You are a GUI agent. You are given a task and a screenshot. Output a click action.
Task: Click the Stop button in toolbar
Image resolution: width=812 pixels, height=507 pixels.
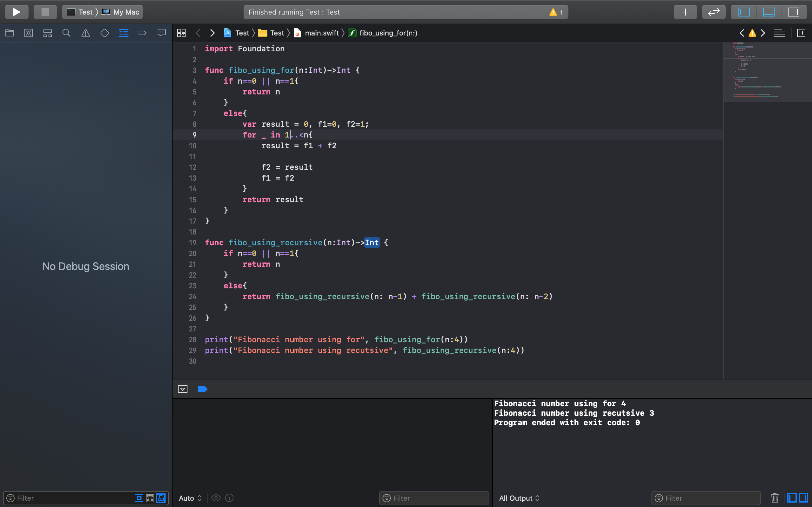[45, 12]
